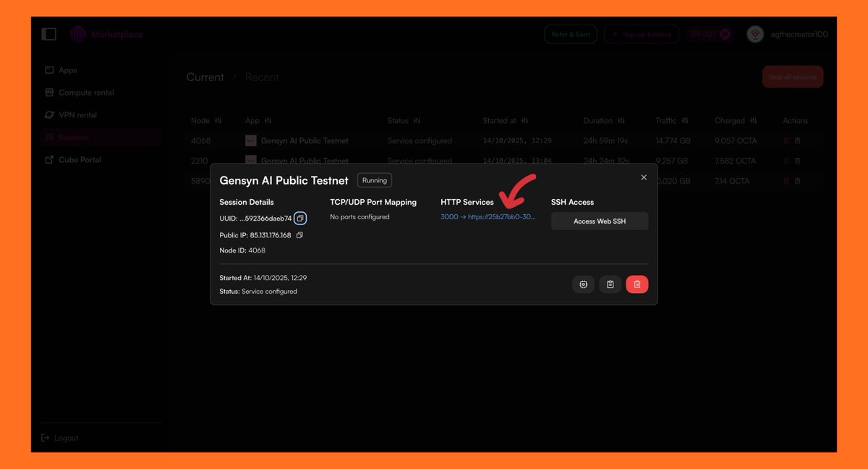Click the Running status badge
Screen dimensions: 868x469
click(x=375, y=180)
